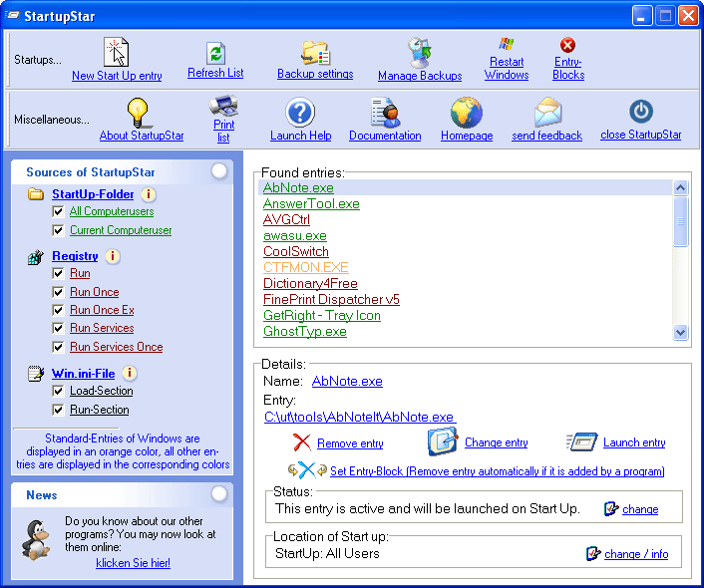
Task: Click the About StartupStar lightbulb icon
Action: (x=138, y=113)
